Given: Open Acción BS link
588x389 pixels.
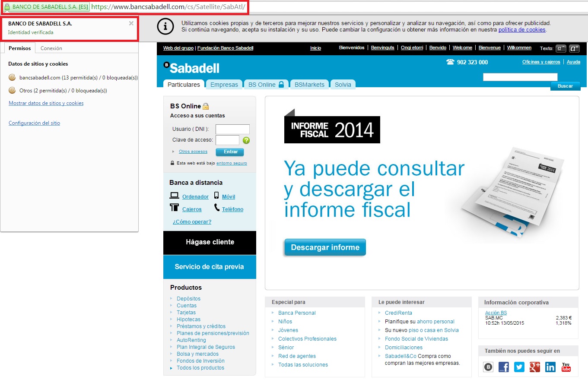Looking at the screenshot, I should point(496,313).
